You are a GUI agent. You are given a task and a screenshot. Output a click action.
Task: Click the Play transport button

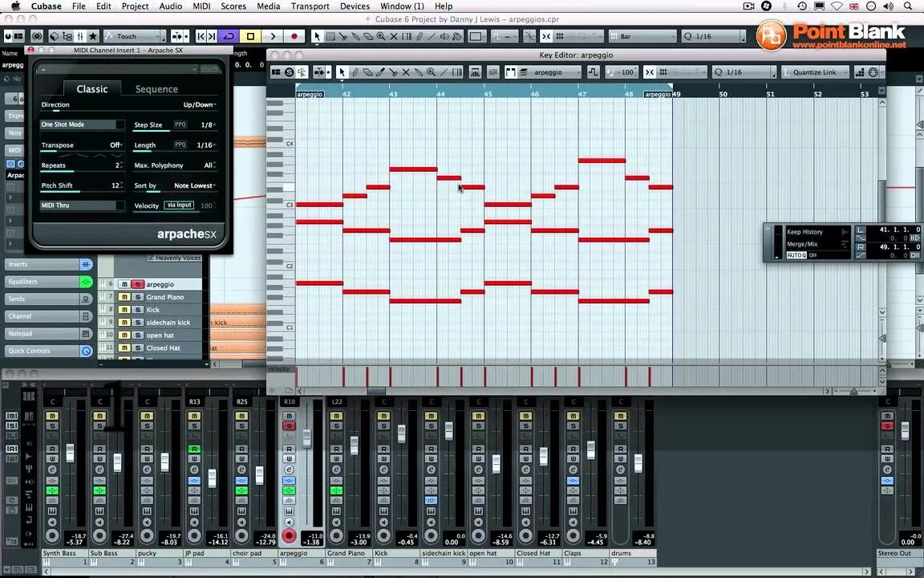tap(272, 37)
